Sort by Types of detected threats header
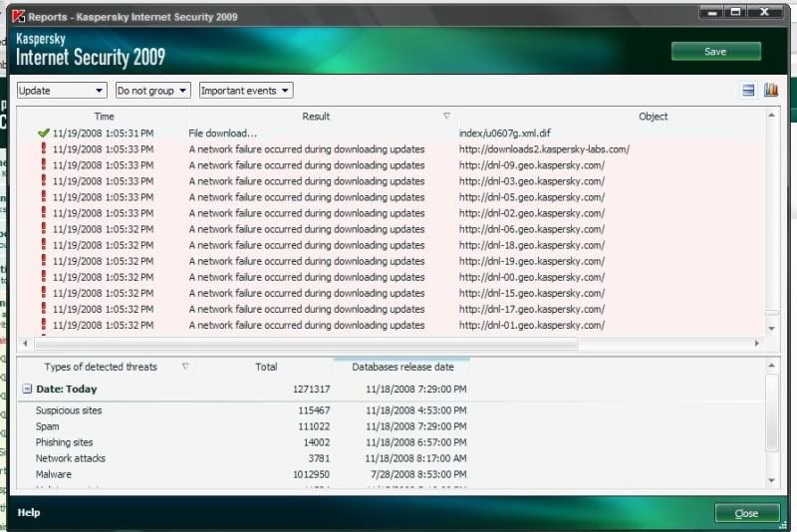 [x=101, y=367]
